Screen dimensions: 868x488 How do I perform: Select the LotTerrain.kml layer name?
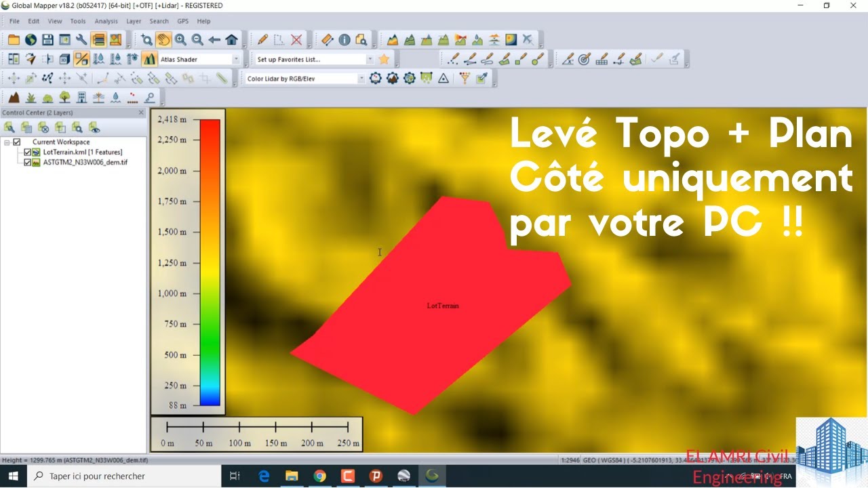point(83,152)
